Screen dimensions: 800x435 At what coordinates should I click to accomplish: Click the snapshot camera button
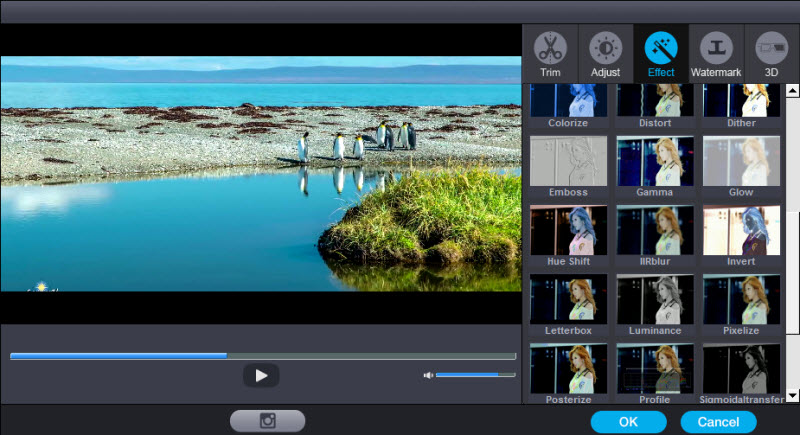267,421
